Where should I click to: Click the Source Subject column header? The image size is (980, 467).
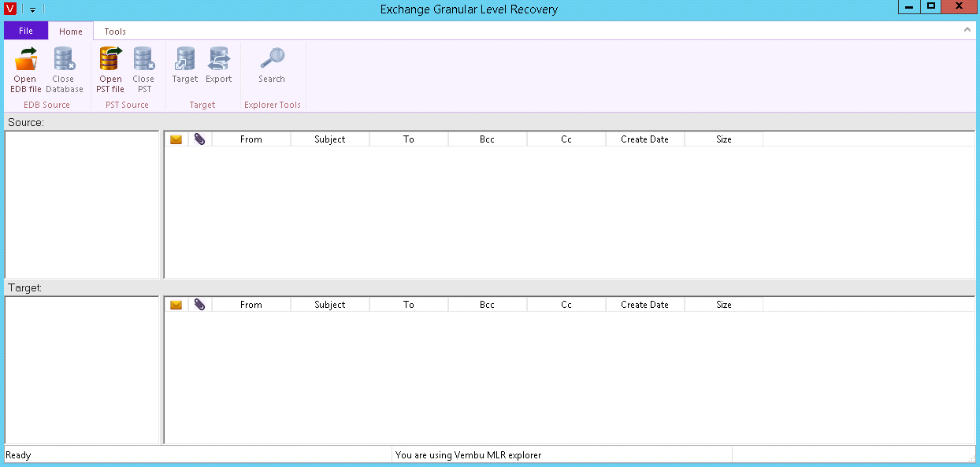point(330,139)
